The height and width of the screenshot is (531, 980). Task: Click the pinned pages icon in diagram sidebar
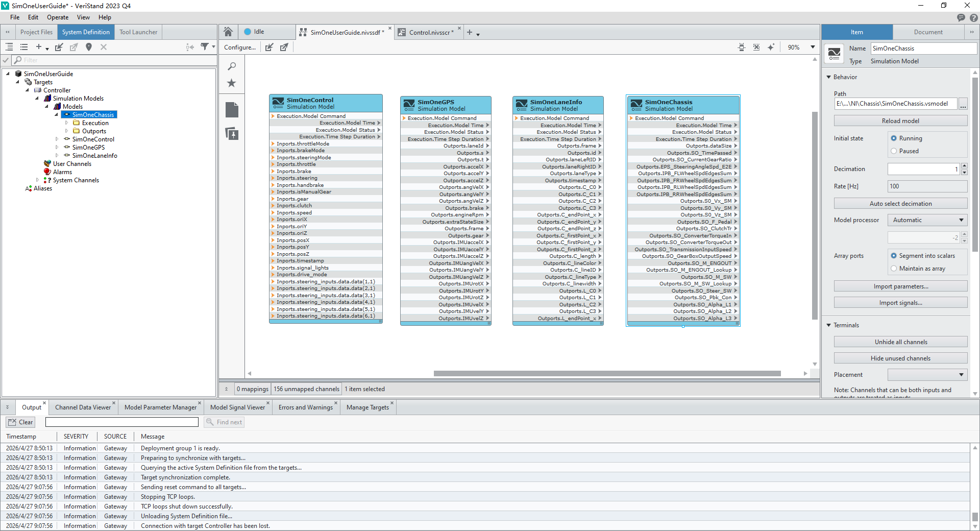coord(232,133)
